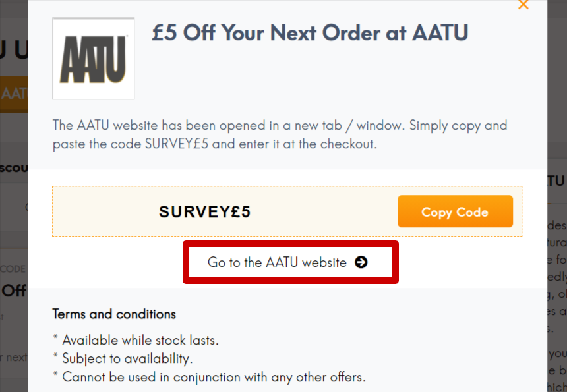567x392 pixels.
Task: Click the dimmed orange AAT button behind popup
Action: (x=14, y=94)
